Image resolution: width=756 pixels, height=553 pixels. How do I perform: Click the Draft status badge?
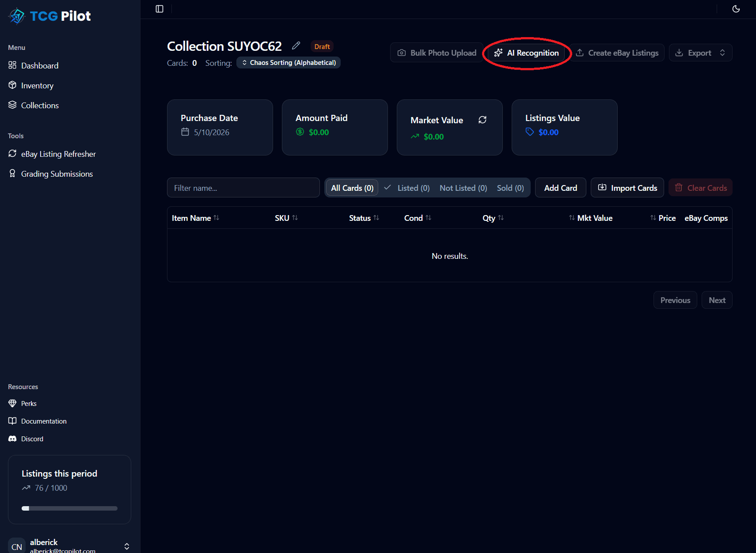pos(322,46)
